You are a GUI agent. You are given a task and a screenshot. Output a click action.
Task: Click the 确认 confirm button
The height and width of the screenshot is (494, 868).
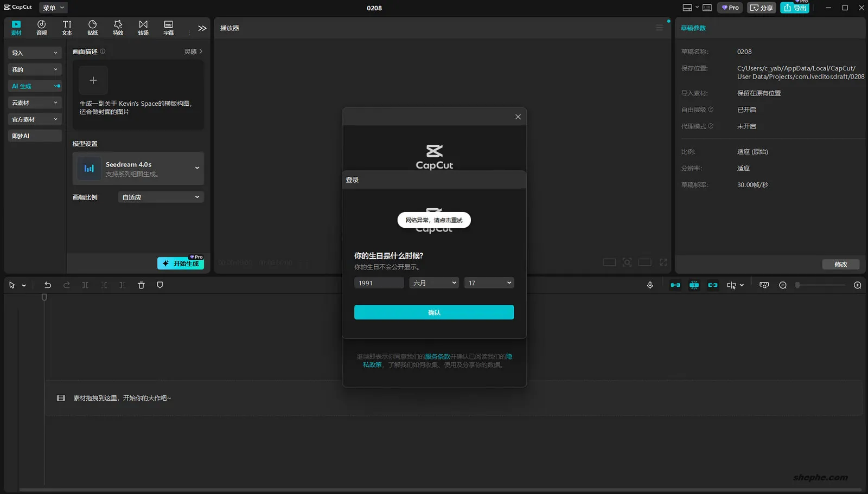[433, 312]
